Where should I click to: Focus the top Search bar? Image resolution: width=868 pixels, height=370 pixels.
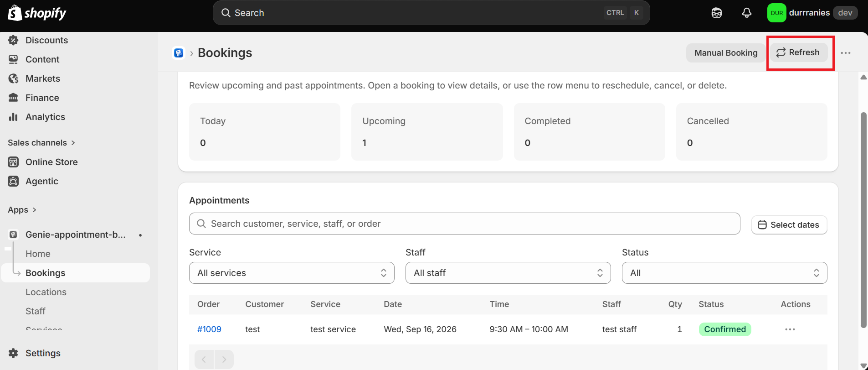[x=431, y=13]
